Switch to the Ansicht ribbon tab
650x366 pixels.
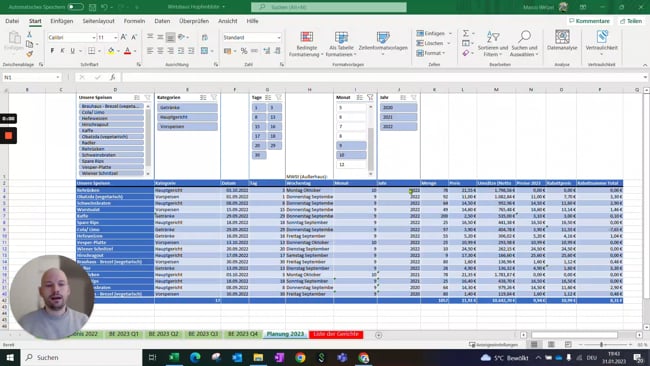click(228, 21)
